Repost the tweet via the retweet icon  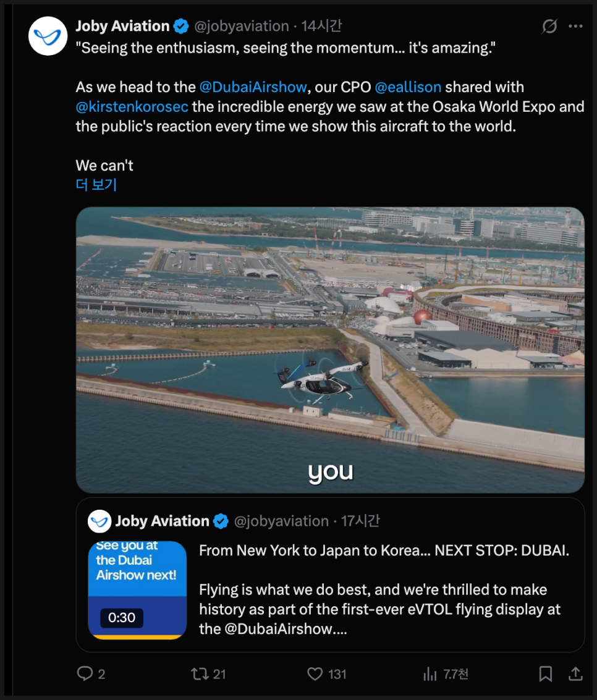coord(200,673)
